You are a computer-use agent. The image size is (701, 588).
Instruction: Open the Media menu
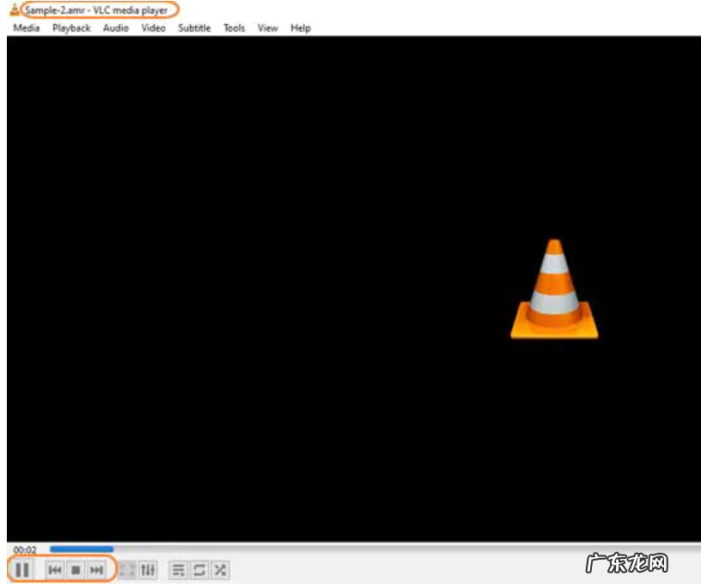point(27,28)
